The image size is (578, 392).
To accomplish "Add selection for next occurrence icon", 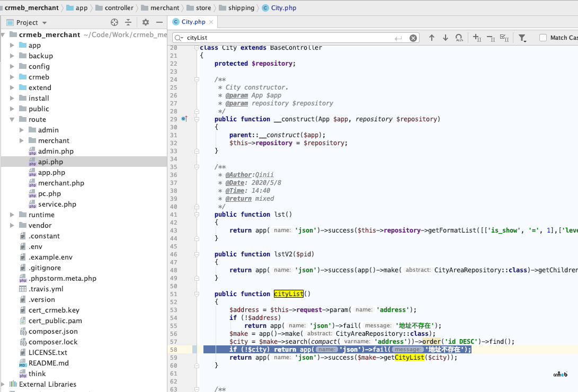I will pyautogui.click(x=477, y=38).
